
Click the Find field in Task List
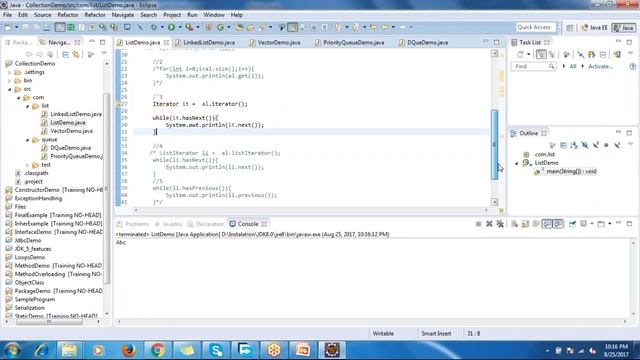point(533,66)
